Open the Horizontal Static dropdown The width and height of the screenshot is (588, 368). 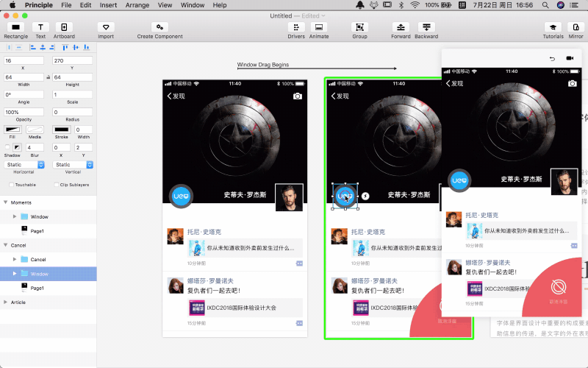point(24,165)
